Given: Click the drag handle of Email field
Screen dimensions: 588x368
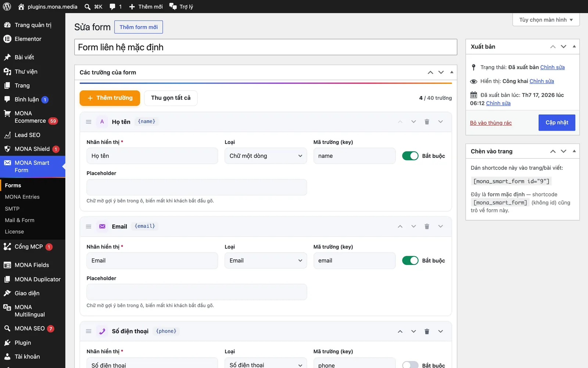Looking at the screenshot, I should point(89,226).
